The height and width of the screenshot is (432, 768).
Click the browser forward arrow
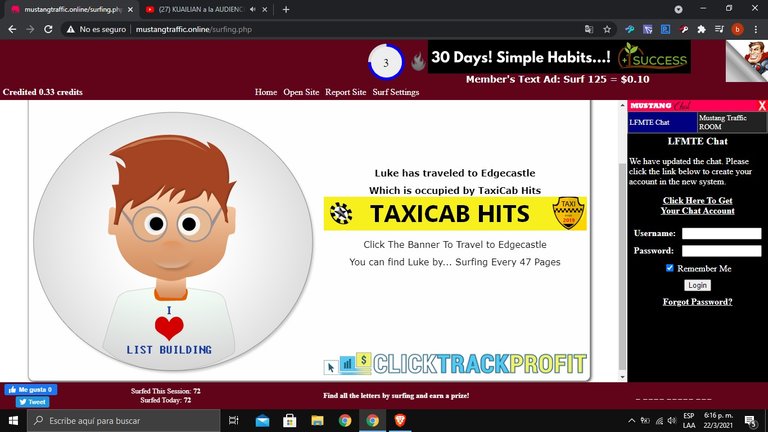(30, 29)
